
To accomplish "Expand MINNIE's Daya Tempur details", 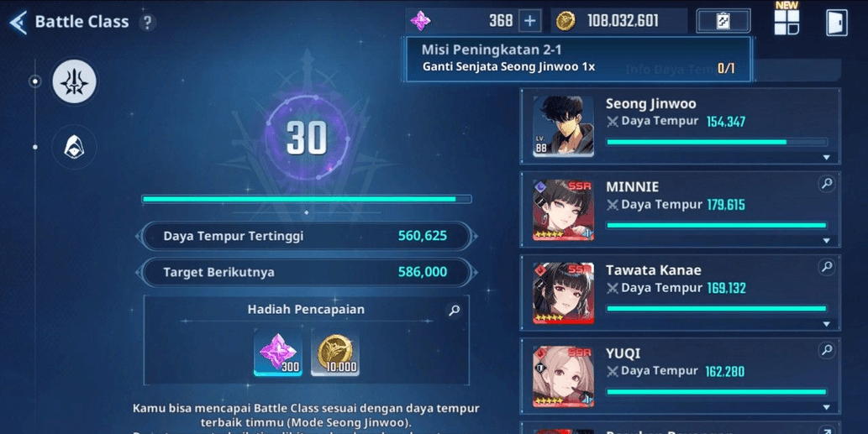I will 826,241.
